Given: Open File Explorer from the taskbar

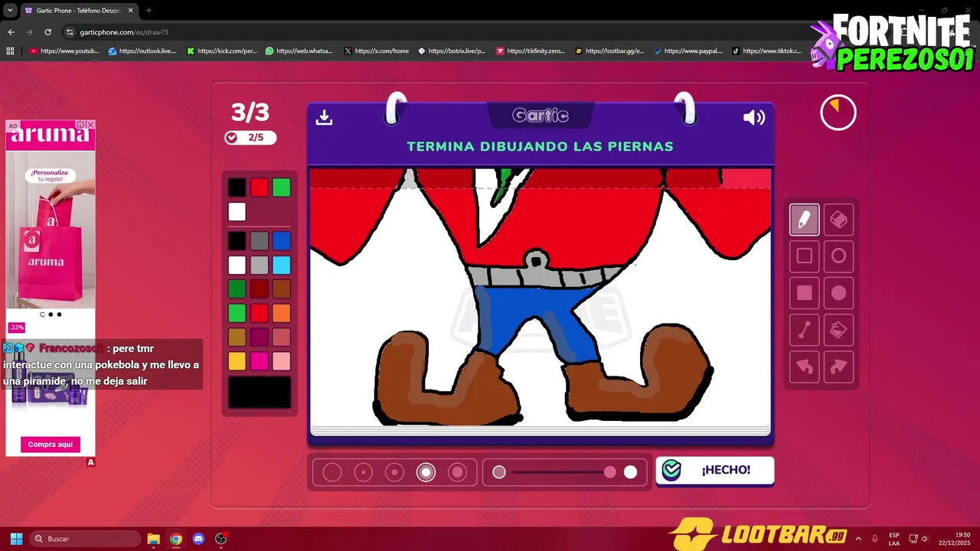Looking at the screenshot, I should click(x=153, y=539).
